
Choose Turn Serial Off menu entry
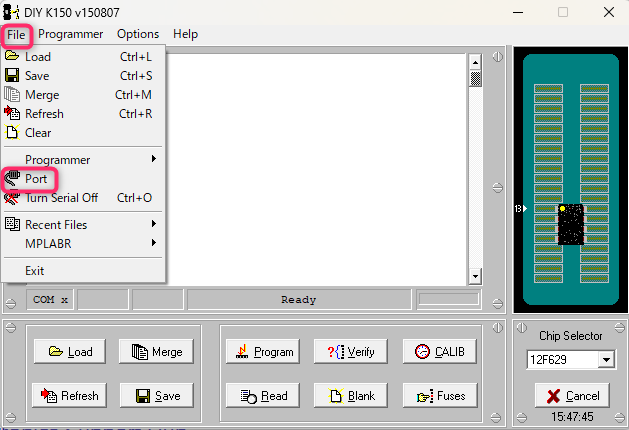(x=83, y=198)
